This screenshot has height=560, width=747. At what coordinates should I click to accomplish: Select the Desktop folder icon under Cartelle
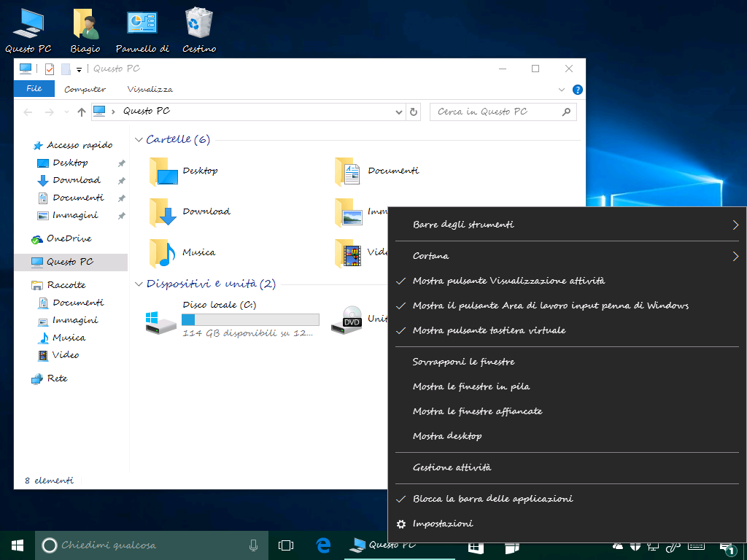[164, 171]
